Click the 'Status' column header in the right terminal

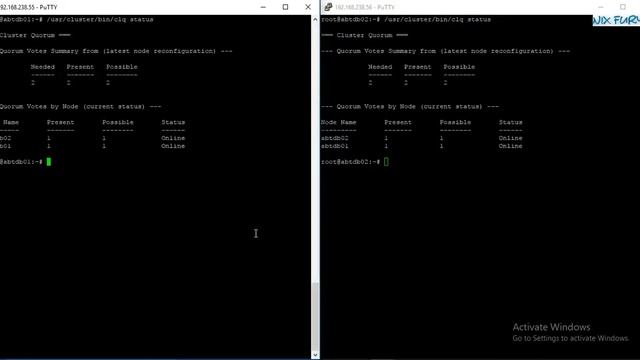pos(510,122)
